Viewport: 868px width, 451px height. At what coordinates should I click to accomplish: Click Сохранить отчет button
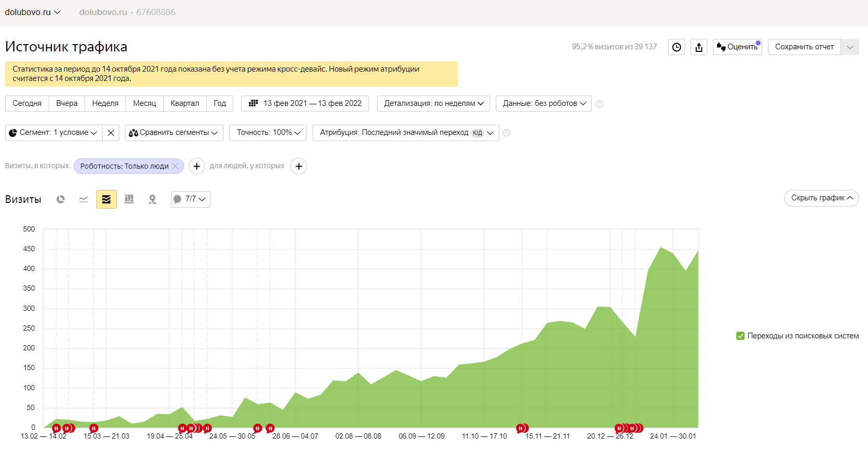pos(804,47)
